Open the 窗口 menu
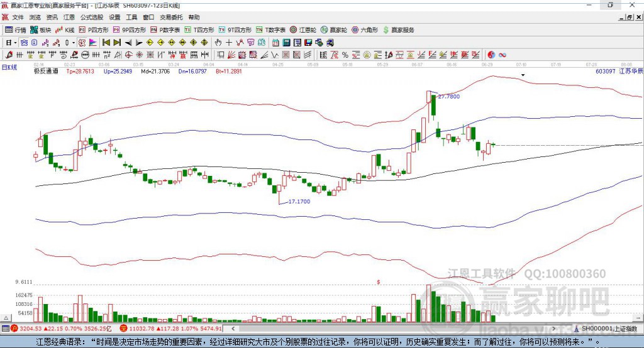Viewport: 644px width, 348px height. 148,17
